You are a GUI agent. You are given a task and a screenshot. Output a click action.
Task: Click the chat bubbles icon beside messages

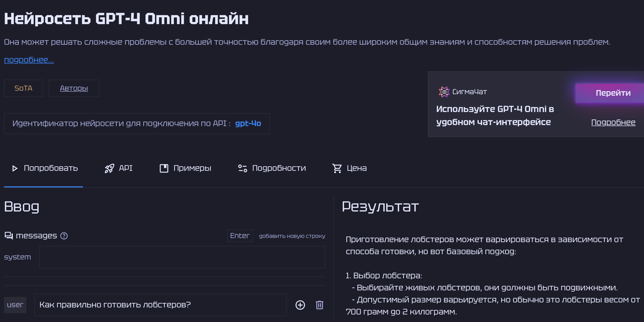[x=9, y=236]
